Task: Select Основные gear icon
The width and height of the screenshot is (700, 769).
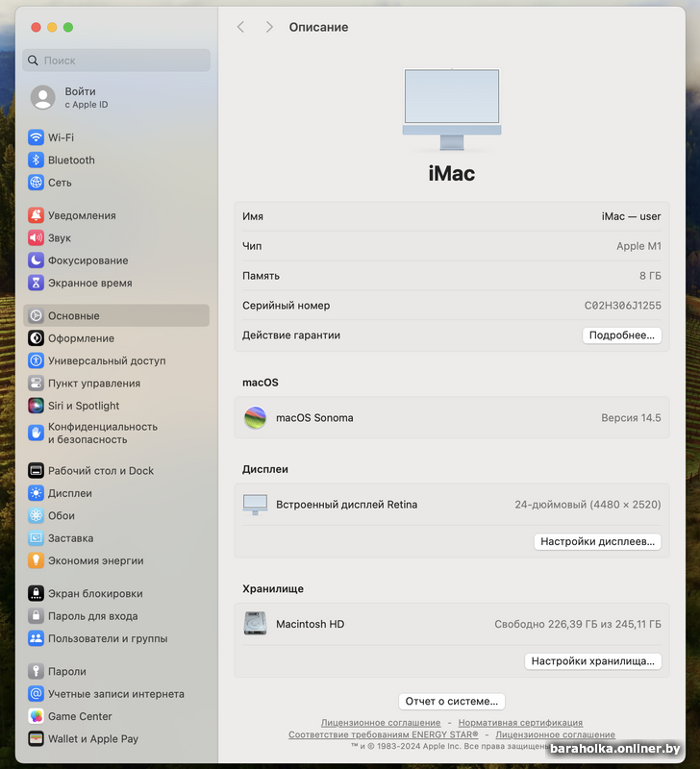Action: click(x=36, y=316)
